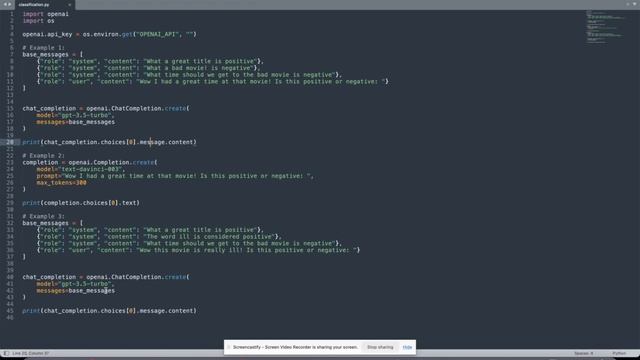Close the classification.py tab
This screenshot has height=360, width=640.
click(x=69, y=5)
